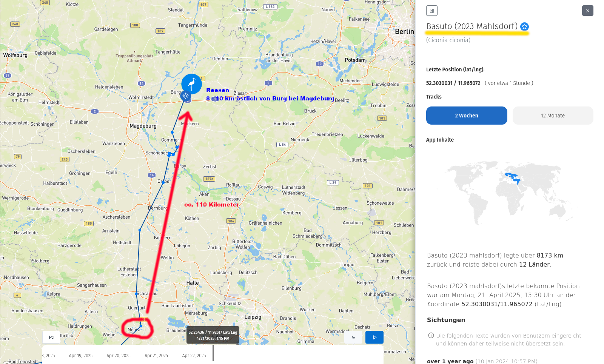The image size is (604, 364).
Task: Click the track point near Gommern
Action: (172, 132)
